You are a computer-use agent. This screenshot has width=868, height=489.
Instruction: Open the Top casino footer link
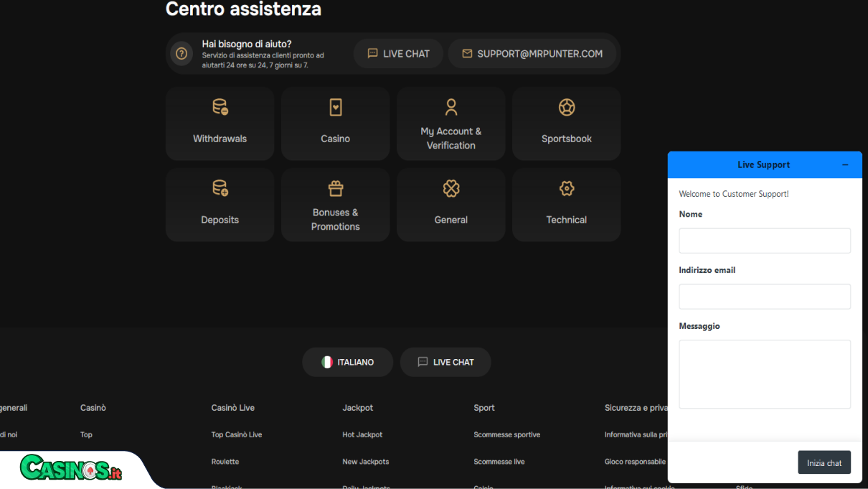click(86, 434)
